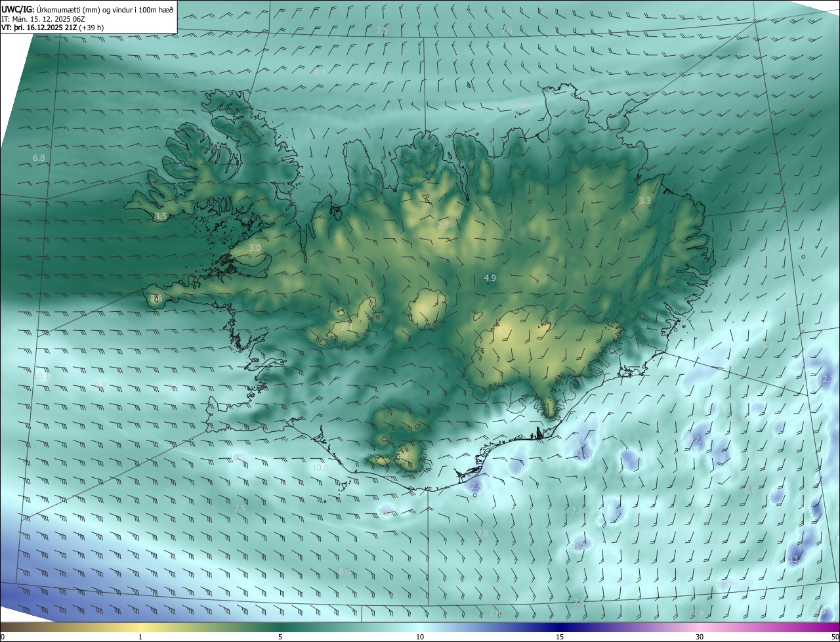Screen dimensions: 840x642
Task: Click the colorbar tick label '15'
Action: tap(560, 637)
